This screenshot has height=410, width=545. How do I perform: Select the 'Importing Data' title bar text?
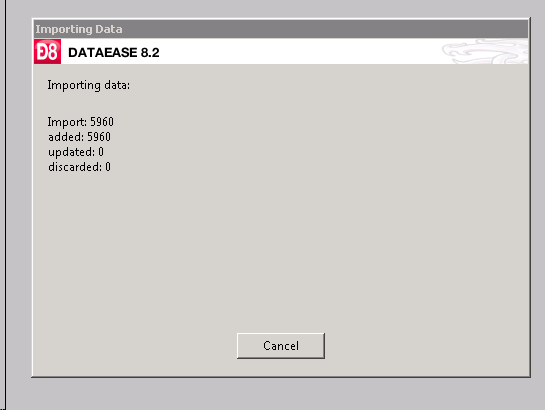coord(79,29)
